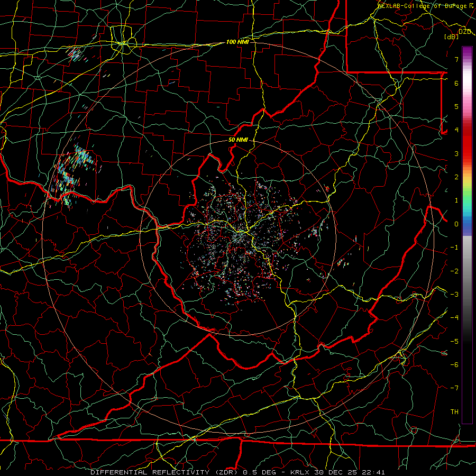Click the scale value 7

pos(456,59)
